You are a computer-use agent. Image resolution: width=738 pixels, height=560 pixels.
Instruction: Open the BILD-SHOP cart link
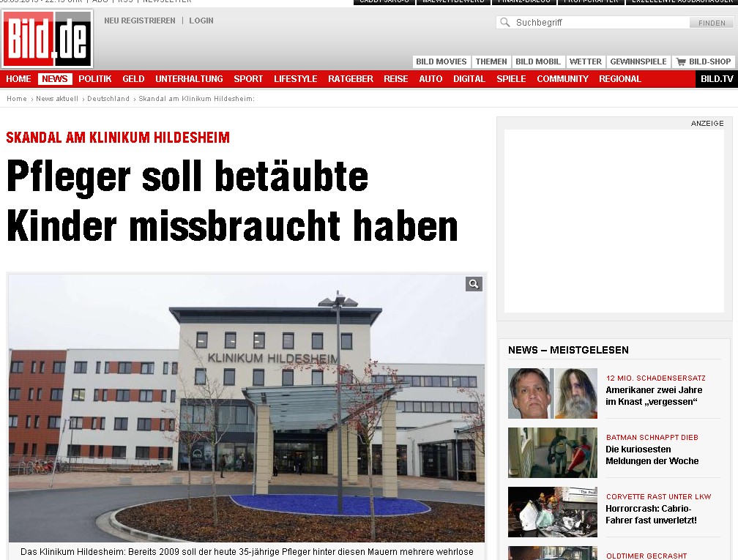(x=704, y=61)
